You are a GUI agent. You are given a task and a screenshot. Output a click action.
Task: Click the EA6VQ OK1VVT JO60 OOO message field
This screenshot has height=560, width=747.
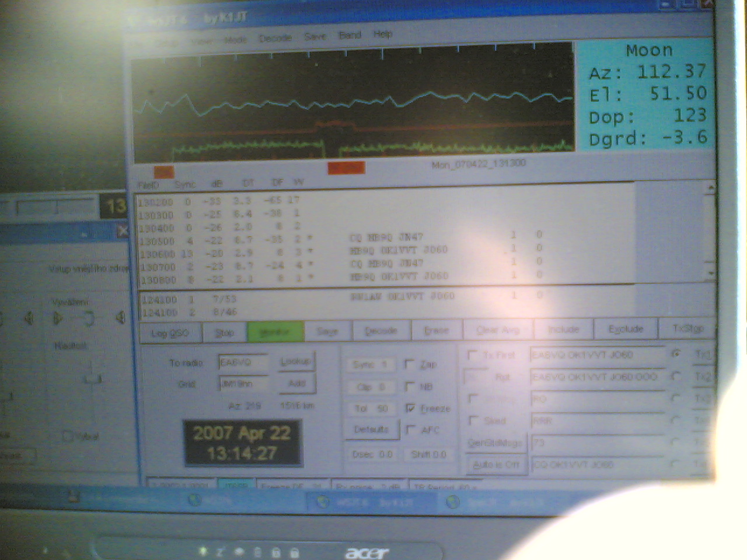tap(598, 377)
